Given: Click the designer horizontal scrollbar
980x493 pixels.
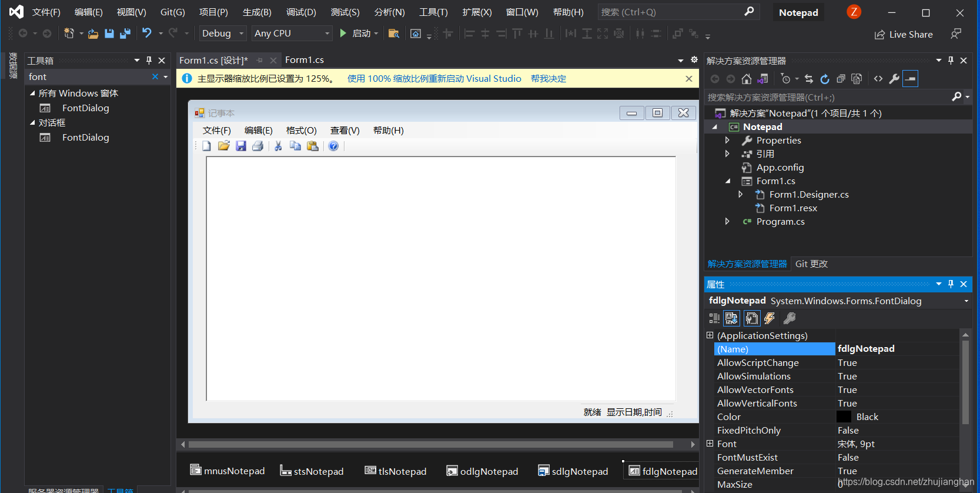Looking at the screenshot, I should pyautogui.click(x=431, y=444).
